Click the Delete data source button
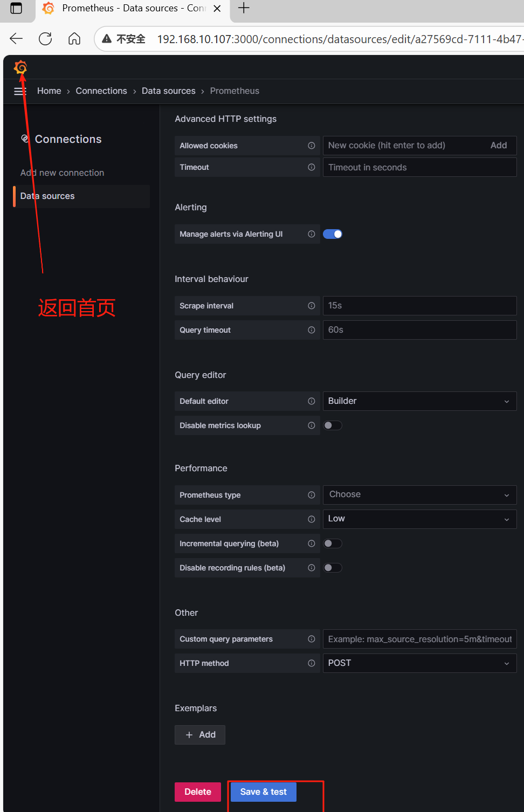This screenshot has height=812, width=524. tap(198, 792)
